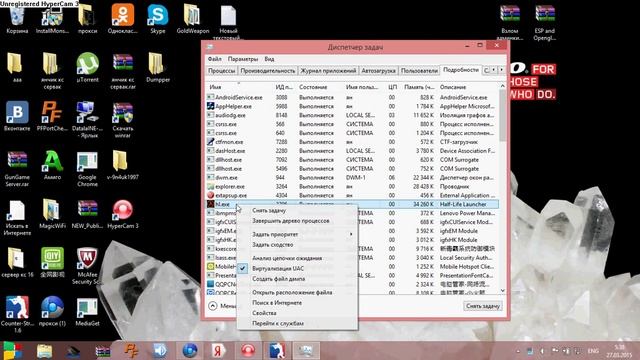Switch to the Процессы tab
The height and width of the screenshot is (360, 640).
(222, 71)
